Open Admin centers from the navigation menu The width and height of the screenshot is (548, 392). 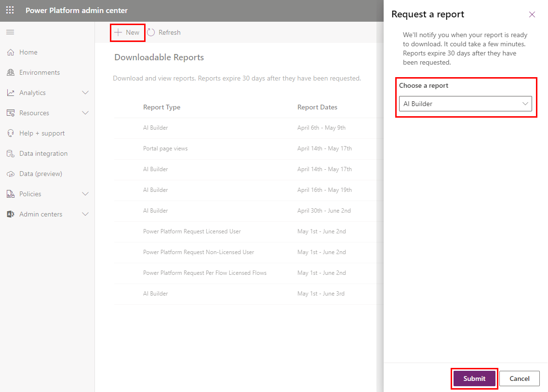pyautogui.click(x=40, y=214)
